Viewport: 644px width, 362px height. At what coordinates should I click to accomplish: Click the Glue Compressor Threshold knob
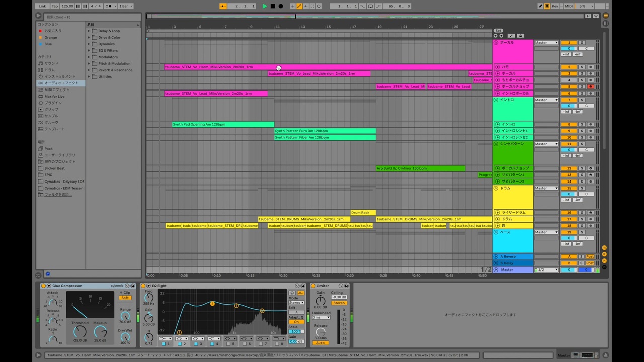point(79,331)
